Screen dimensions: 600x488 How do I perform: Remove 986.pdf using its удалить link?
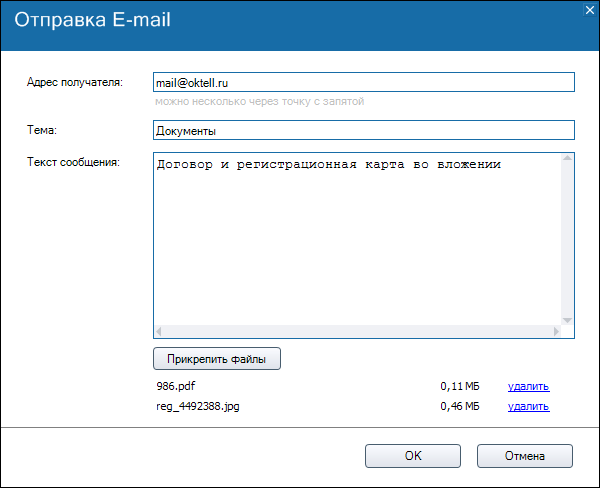coord(528,386)
